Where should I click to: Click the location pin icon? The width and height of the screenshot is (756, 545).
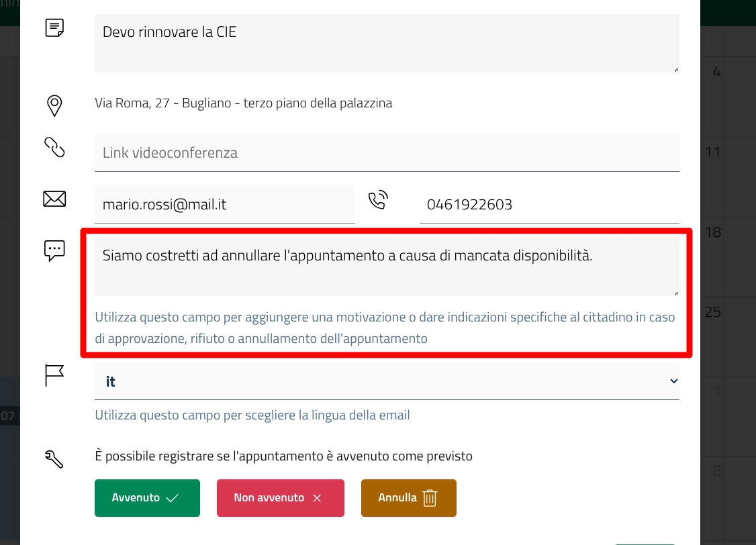(54, 105)
